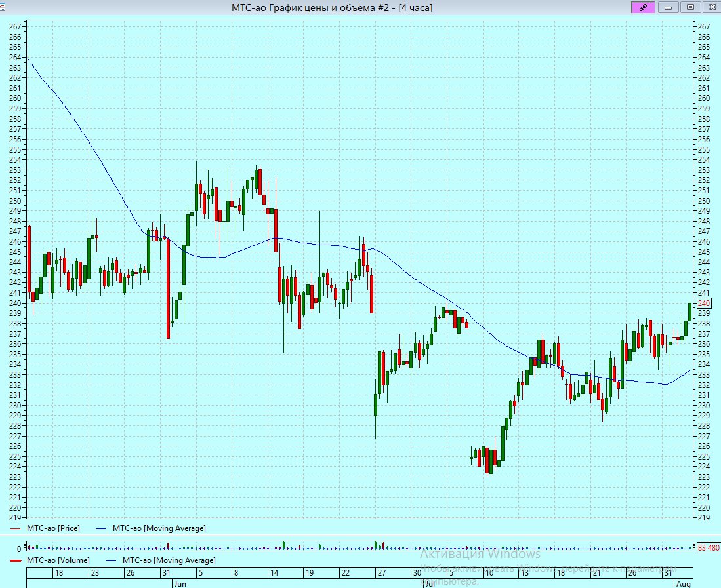
Task: Click the 'Jul' month label on time axis
Action: tap(430, 584)
